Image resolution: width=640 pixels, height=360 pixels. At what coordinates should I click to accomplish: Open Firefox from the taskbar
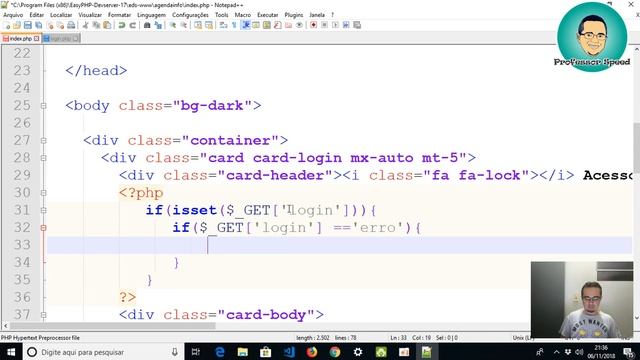point(312,352)
